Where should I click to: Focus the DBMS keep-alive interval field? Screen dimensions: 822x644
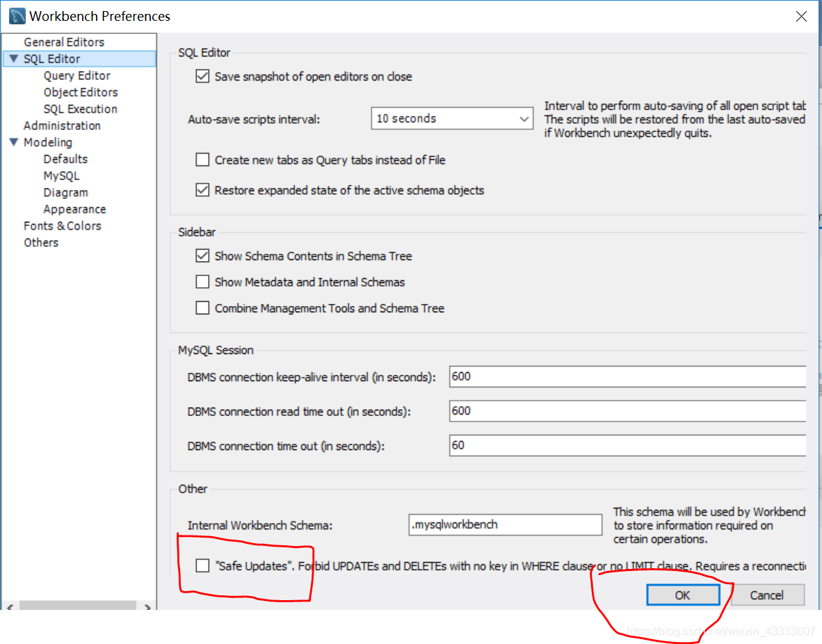coord(627,376)
